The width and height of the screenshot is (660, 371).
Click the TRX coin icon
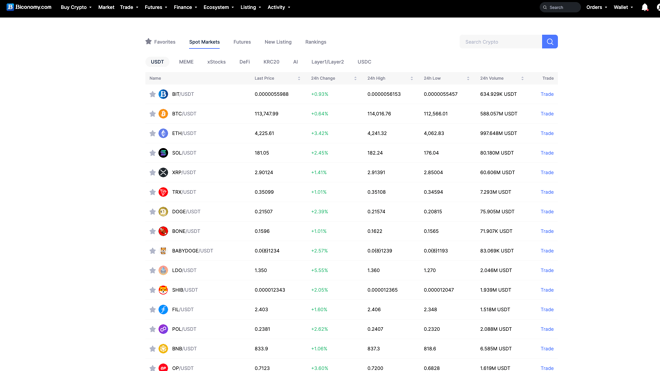pos(163,192)
